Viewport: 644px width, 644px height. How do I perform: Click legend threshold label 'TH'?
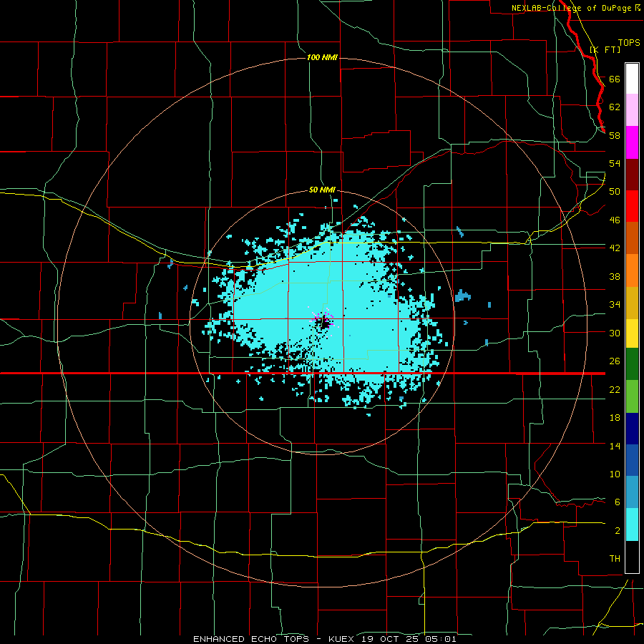615,559
